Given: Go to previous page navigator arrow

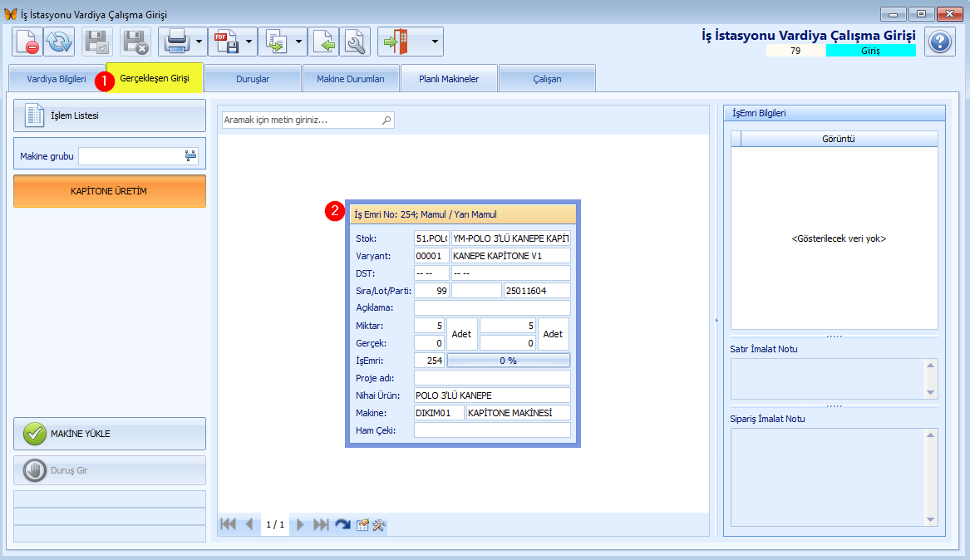Looking at the screenshot, I should point(249,524).
